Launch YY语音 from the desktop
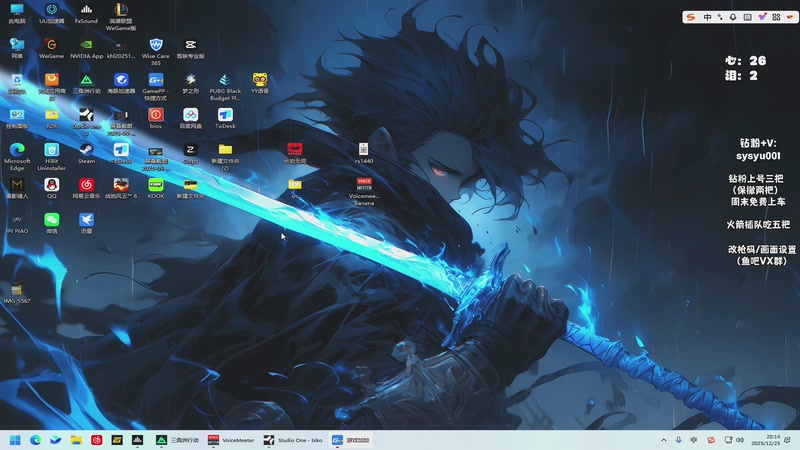The height and width of the screenshot is (450, 800). pyautogui.click(x=260, y=84)
